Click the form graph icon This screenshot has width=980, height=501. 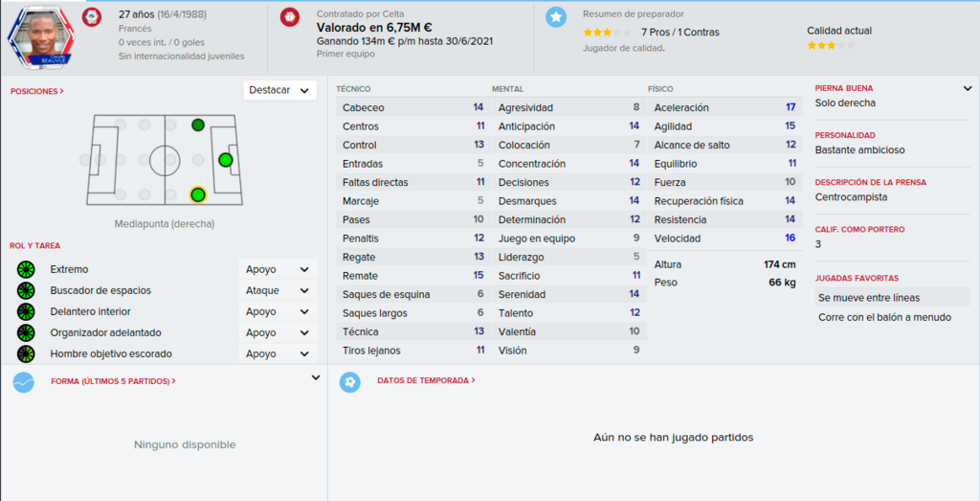[x=24, y=381]
